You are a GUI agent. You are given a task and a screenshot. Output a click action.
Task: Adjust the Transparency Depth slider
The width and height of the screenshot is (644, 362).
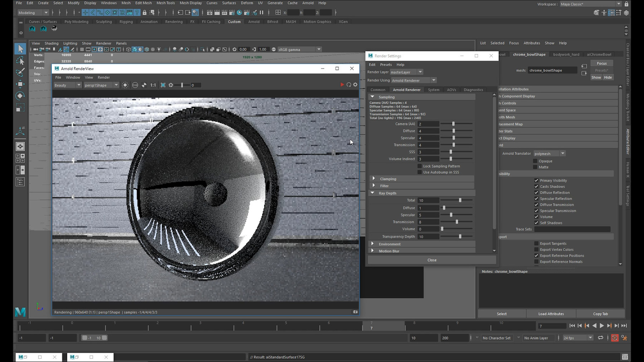coord(460,236)
